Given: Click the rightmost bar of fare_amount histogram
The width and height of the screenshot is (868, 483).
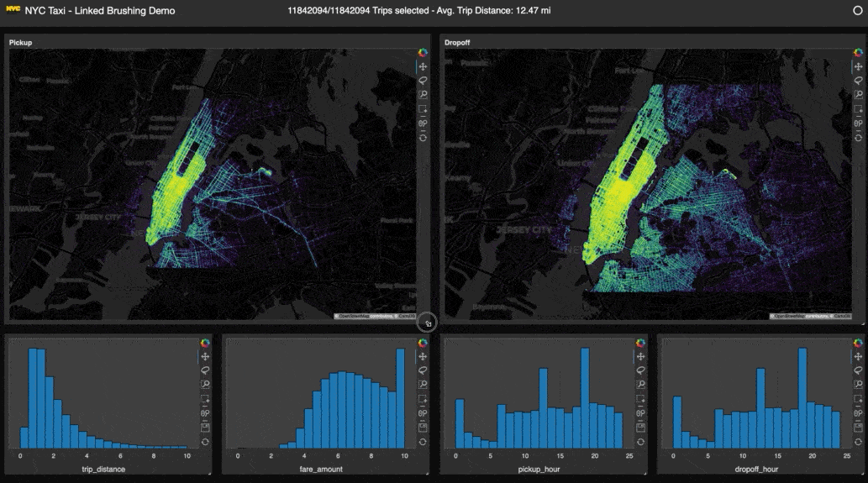Looking at the screenshot, I should (400, 398).
